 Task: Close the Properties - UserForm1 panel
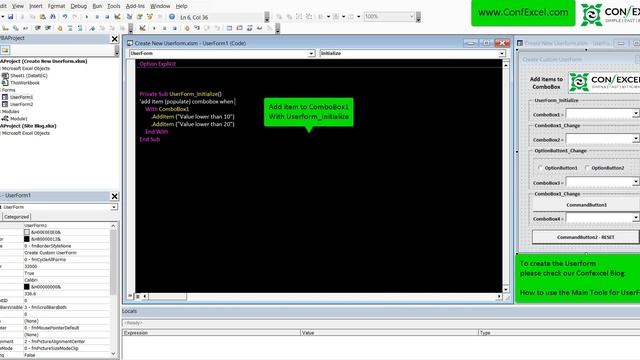pos(115,196)
